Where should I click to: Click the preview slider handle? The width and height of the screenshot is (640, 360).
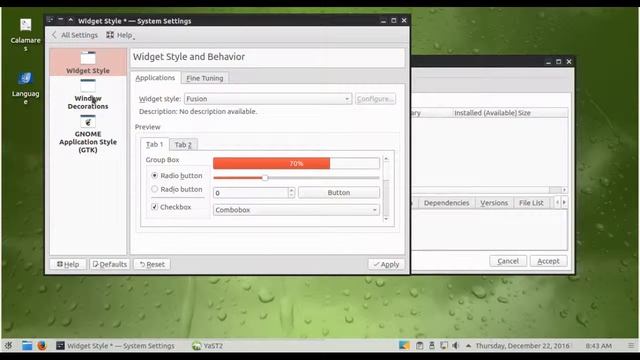(x=265, y=178)
